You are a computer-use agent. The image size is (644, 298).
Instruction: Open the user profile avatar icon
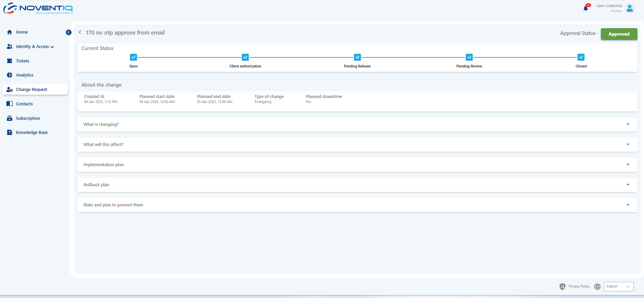point(630,8)
